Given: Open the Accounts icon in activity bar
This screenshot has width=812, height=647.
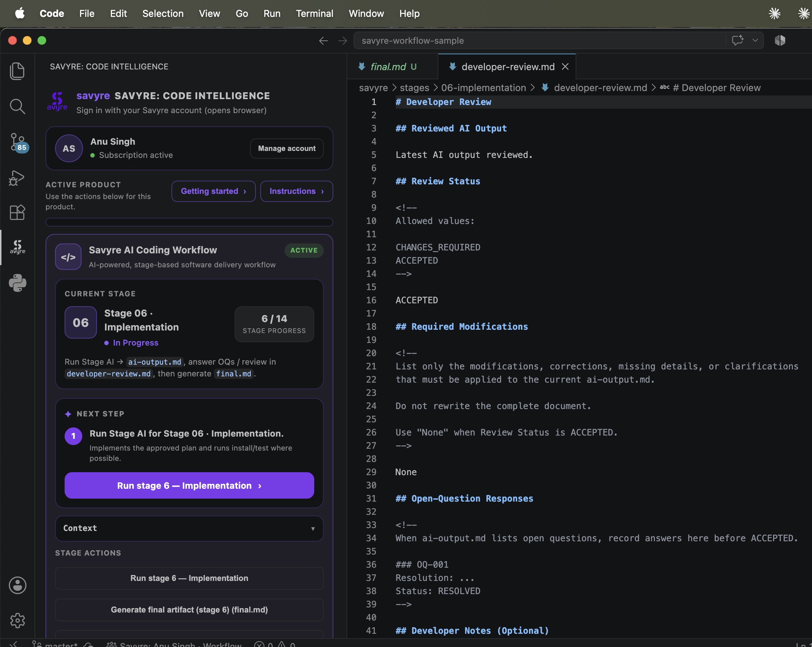Looking at the screenshot, I should tap(17, 585).
